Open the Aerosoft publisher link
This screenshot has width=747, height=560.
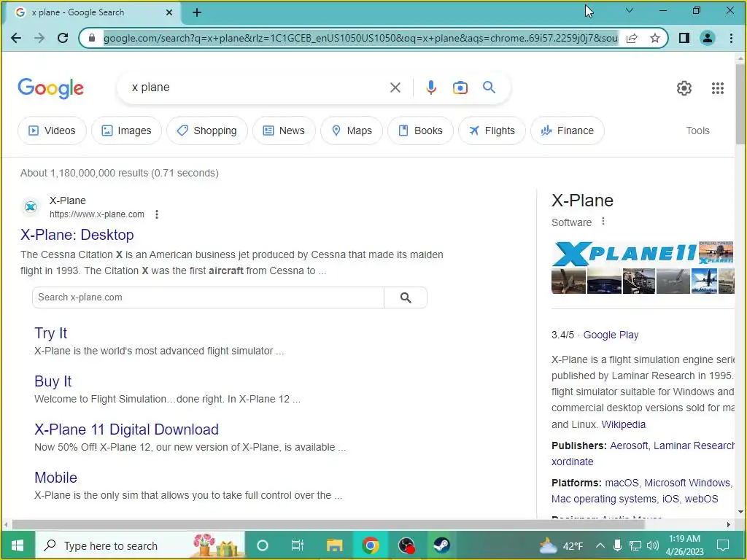coord(628,446)
